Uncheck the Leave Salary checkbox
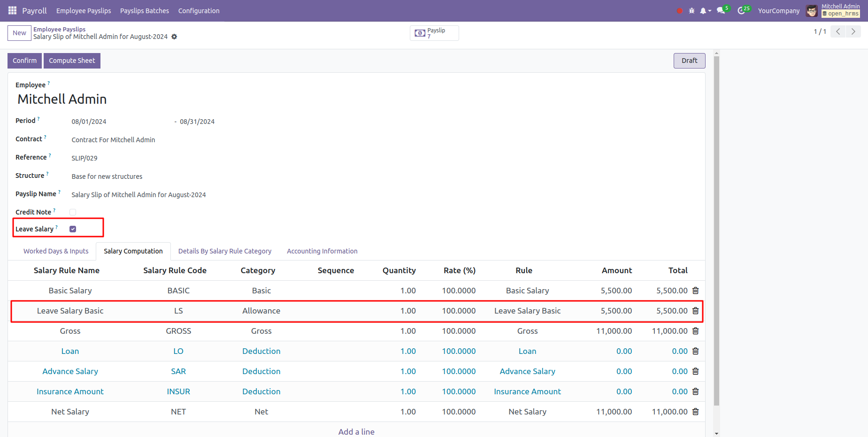This screenshot has width=868, height=437. [73, 229]
